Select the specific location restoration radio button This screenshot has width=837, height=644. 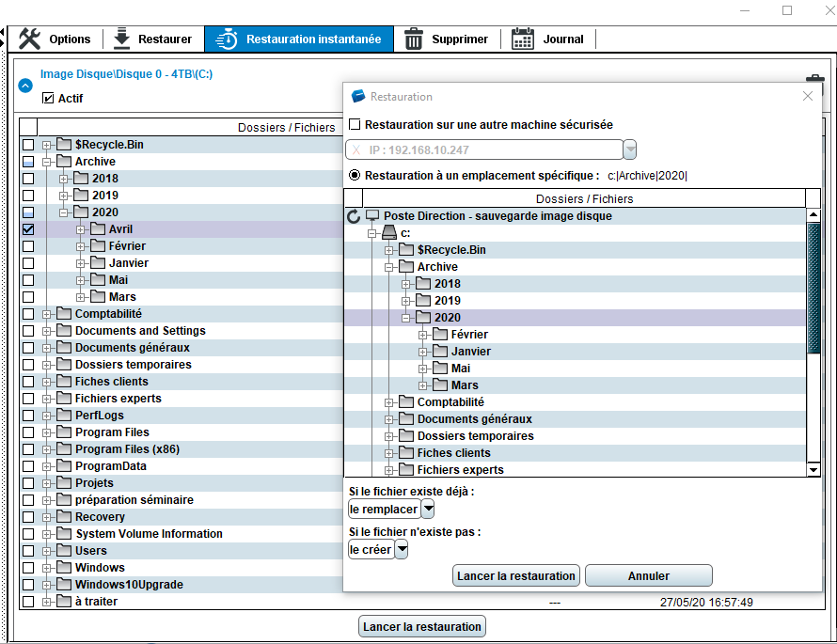point(355,175)
